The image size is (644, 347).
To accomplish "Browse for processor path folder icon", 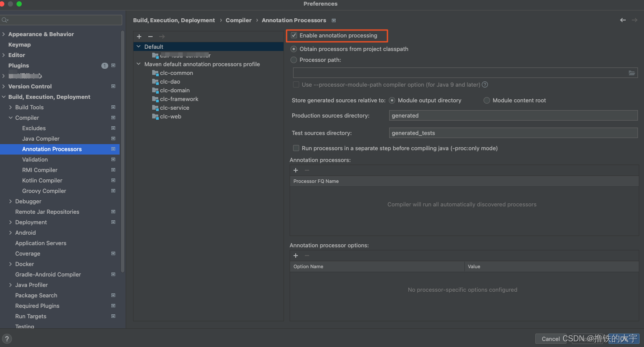I will point(632,73).
